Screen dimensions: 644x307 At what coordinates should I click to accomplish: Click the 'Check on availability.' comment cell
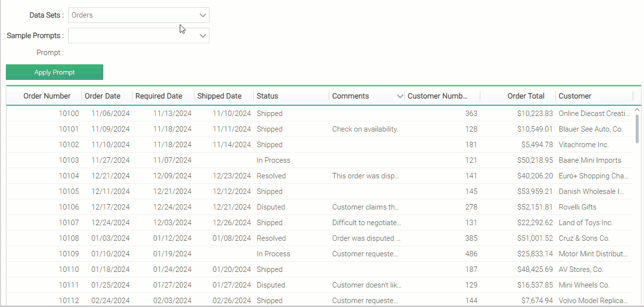[x=365, y=129]
